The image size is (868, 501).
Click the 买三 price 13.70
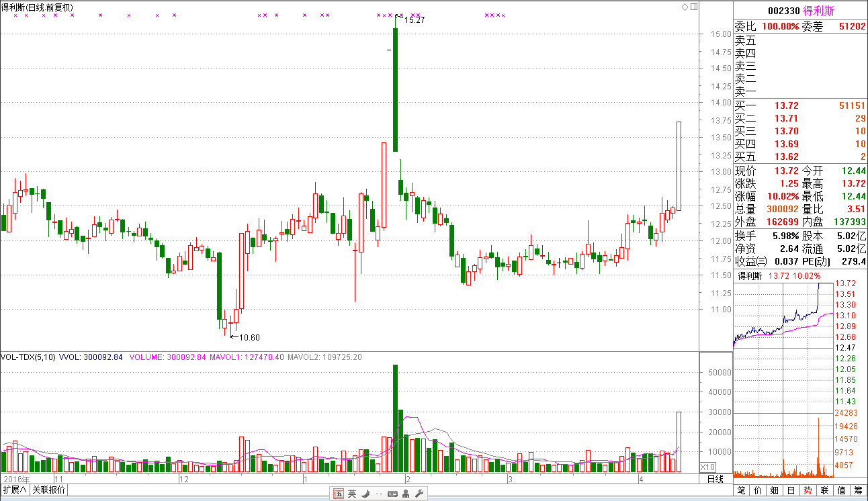[x=787, y=131]
